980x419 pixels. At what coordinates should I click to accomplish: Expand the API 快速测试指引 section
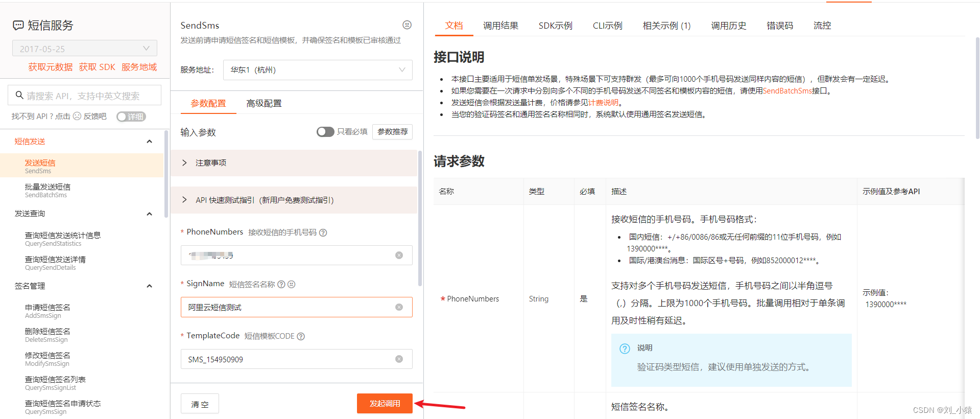pyautogui.click(x=294, y=200)
